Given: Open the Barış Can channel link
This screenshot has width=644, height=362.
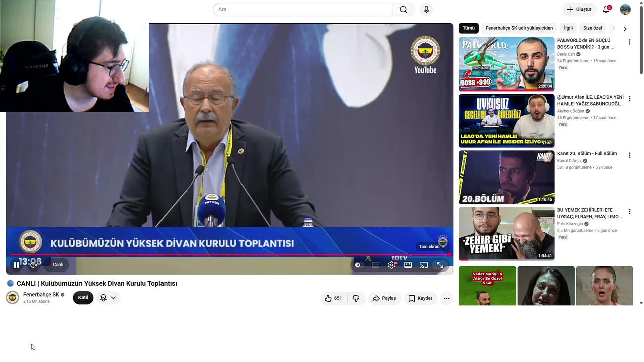Looking at the screenshot, I should (566, 54).
